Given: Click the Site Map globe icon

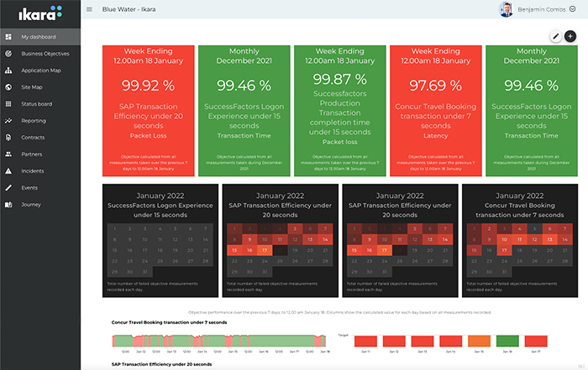Looking at the screenshot, I should [8, 87].
